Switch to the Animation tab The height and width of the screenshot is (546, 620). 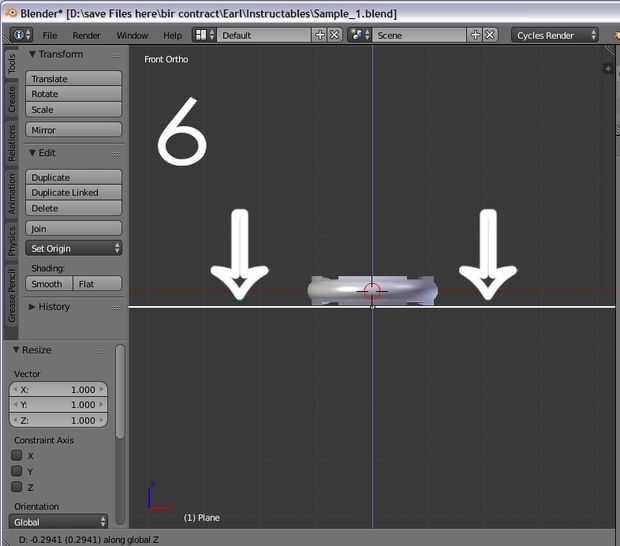click(x=11, y=194)
